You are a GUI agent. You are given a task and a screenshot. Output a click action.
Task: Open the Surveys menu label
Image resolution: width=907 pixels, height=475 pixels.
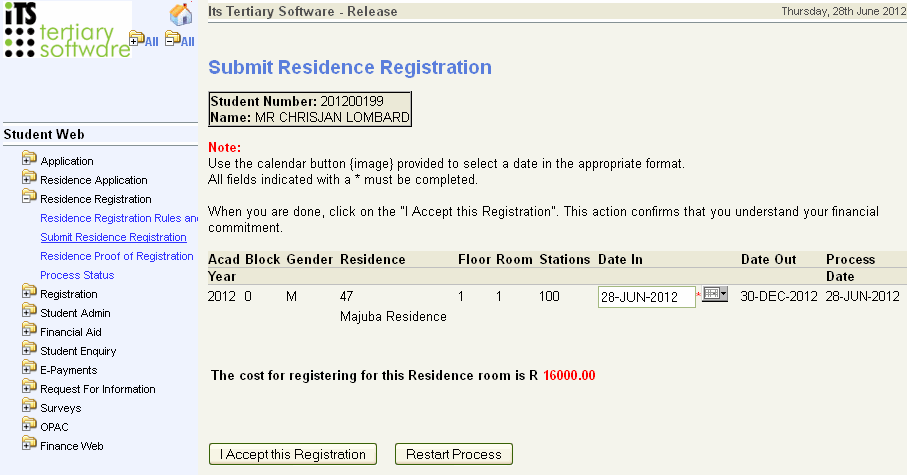(x=61, y=408)
